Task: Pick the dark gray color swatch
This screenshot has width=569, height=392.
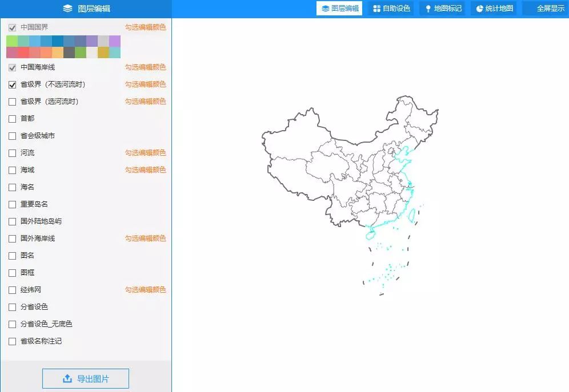Action: (69, 52)
